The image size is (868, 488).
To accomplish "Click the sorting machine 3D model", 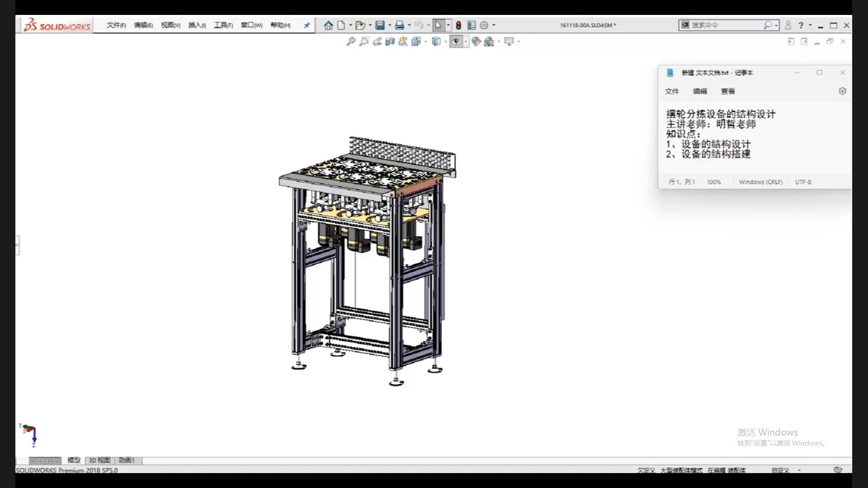I will tap(367, 261).
